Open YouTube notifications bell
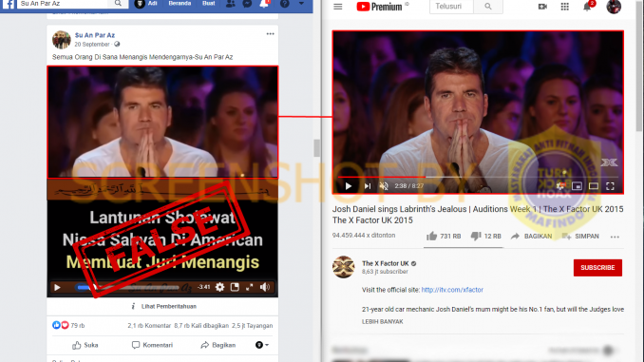The height and width of the screenshot is (362, 644). pyautogui.click(x=587, y=7)
